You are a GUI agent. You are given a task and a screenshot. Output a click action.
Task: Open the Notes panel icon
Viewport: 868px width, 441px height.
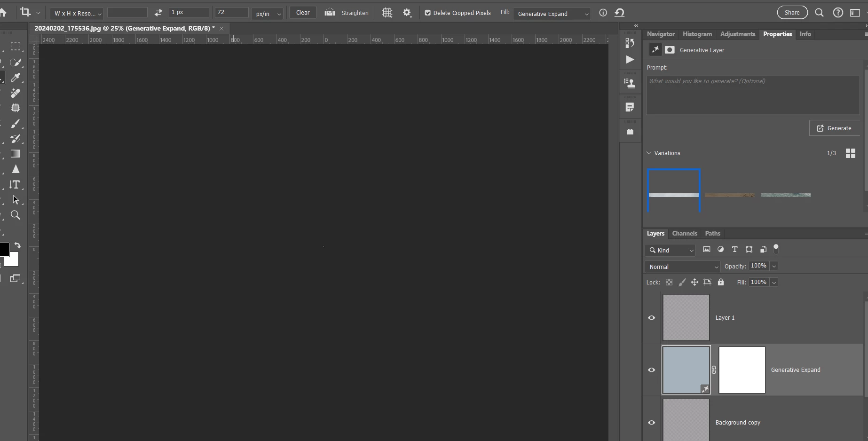coord(630,107)
